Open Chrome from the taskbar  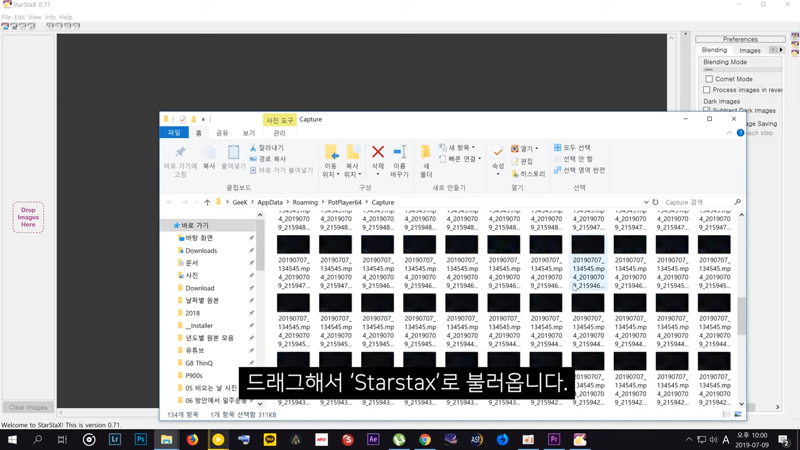click(424, 439)
